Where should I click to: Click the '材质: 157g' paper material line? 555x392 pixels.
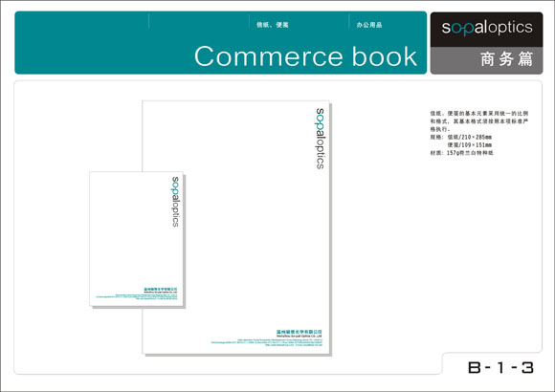tap(461, 153)
